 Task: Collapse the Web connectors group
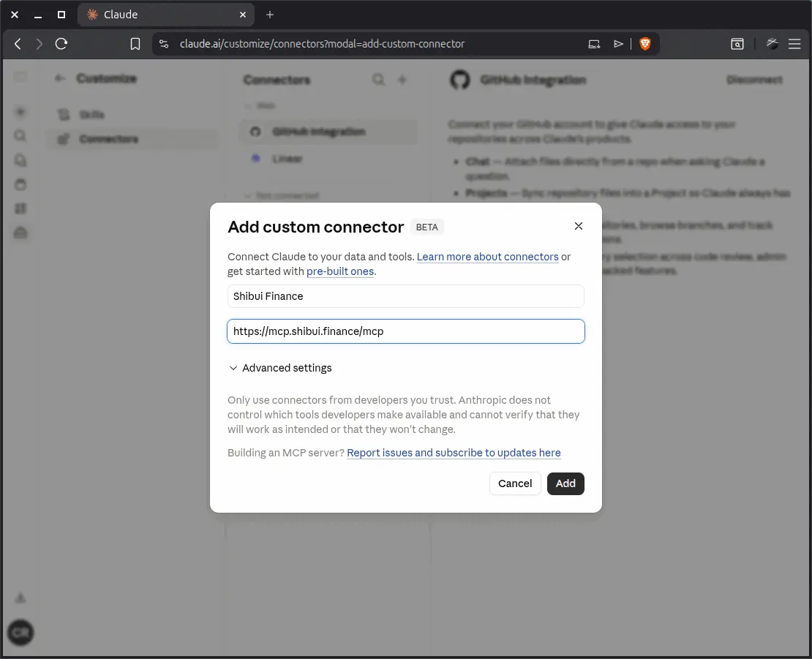coord(260,105)
